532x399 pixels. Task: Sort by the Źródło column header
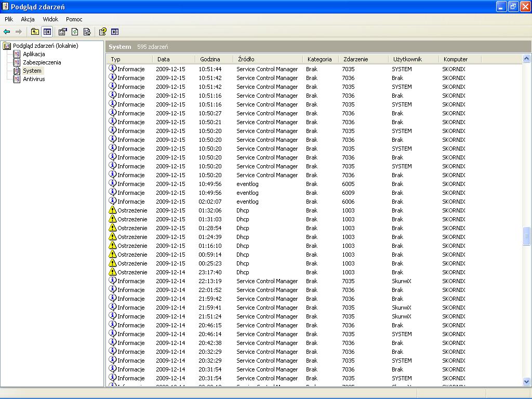pyautogui.click(x=268, y=59)
